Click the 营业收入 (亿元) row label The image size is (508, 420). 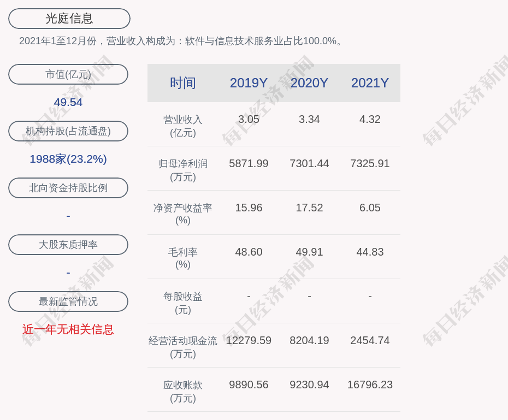183,126
